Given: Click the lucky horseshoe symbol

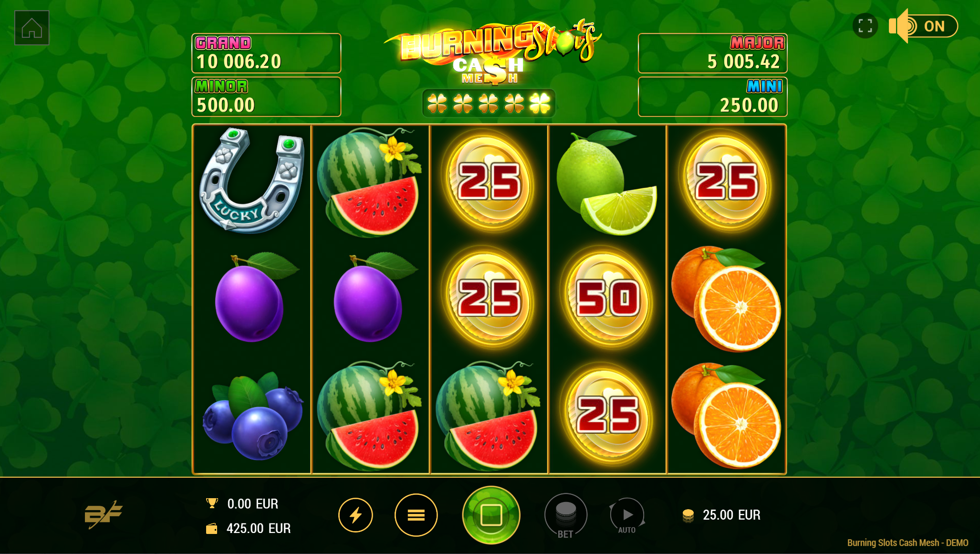Looking at the screenshot, I should point(251,180).
